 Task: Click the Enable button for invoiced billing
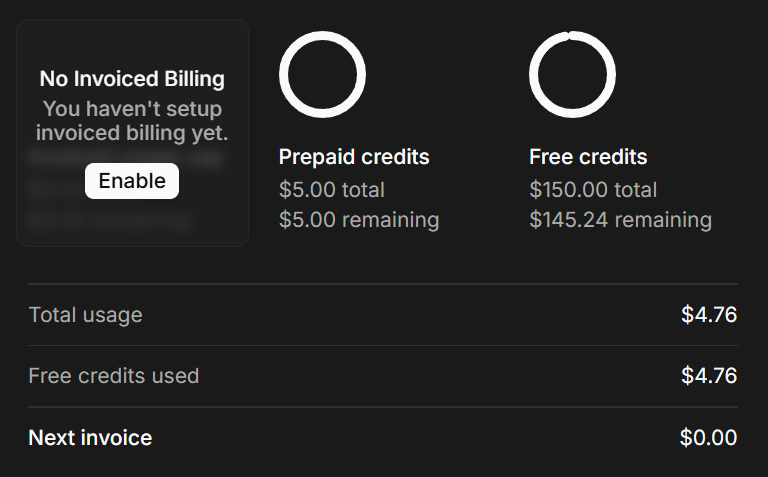132,181
